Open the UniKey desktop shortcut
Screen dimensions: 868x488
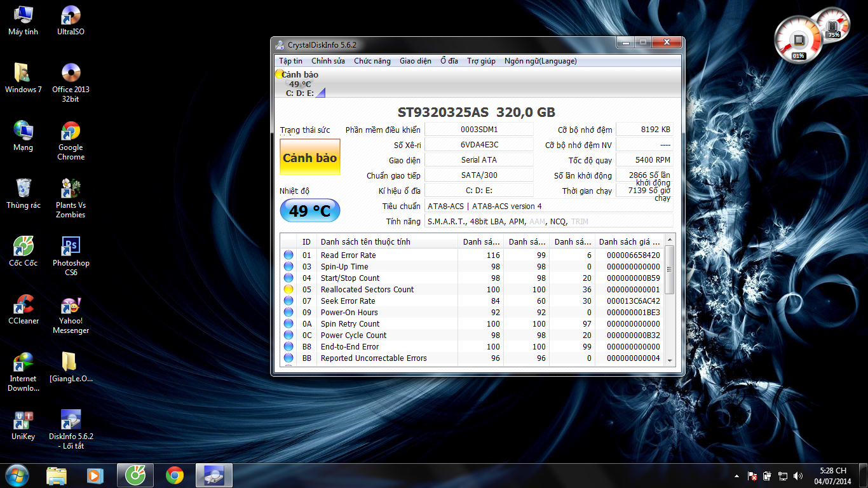[24, 426]
